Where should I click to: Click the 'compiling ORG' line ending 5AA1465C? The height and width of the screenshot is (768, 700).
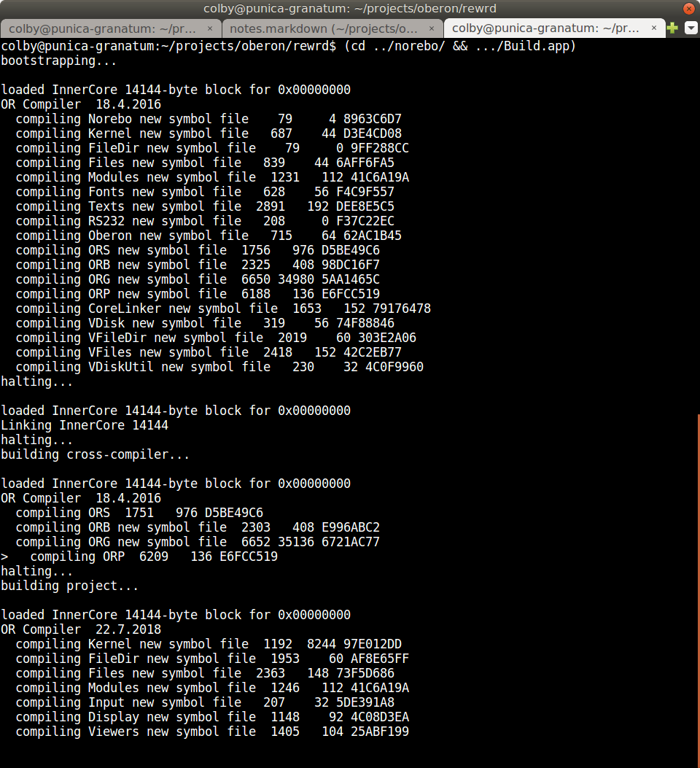pos(198,279)
